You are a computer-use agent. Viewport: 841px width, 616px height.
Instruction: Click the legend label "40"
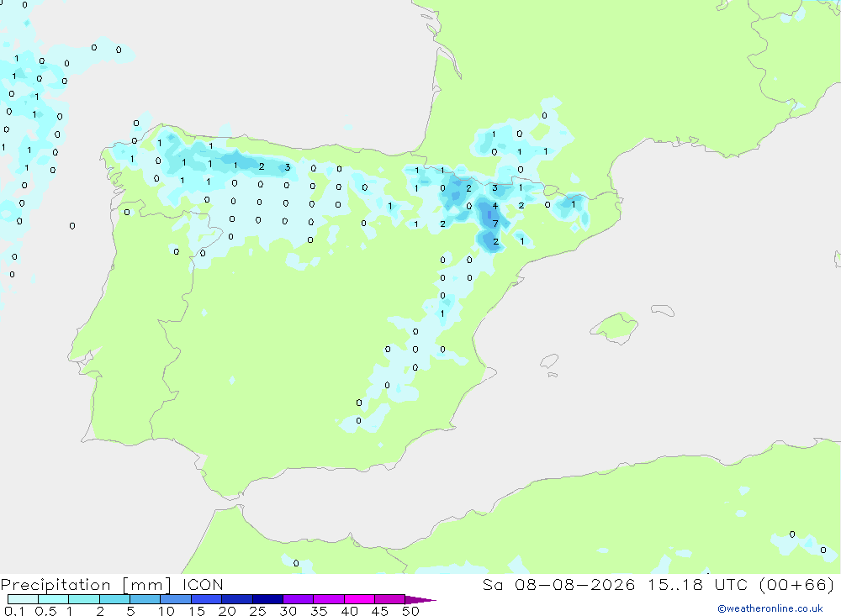pos(349,611)
